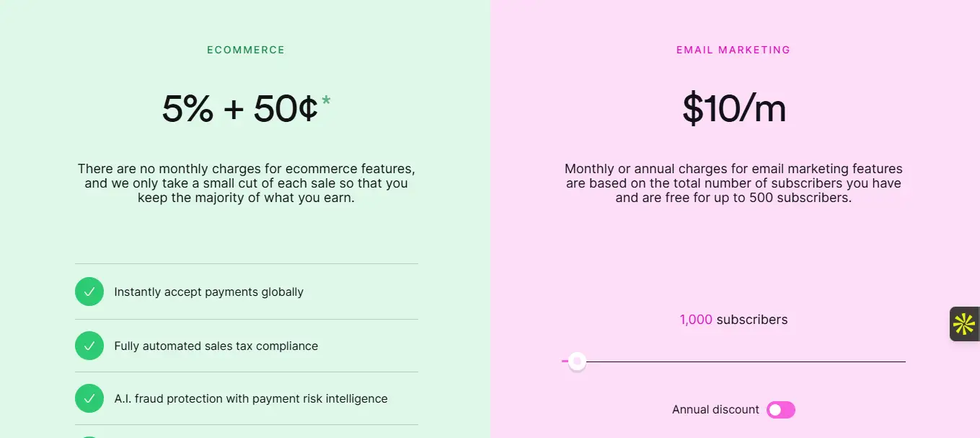
Task: Click the "Instantly accept payments globally" feature text
Action: (208, 292)
